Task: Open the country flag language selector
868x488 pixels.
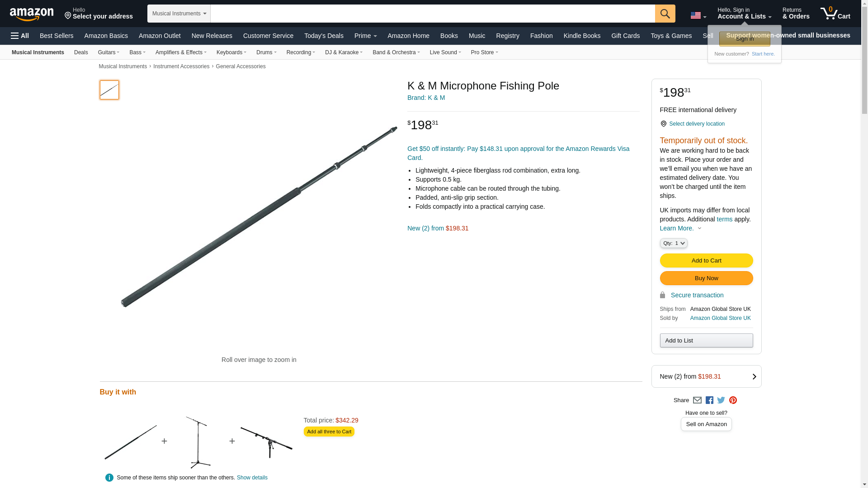Action: [698, 16]
